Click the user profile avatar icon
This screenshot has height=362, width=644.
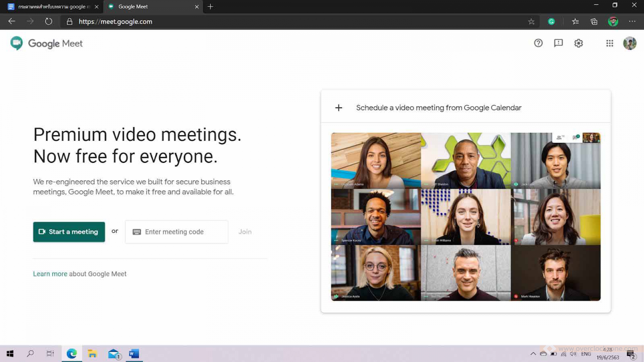[629, 43]
